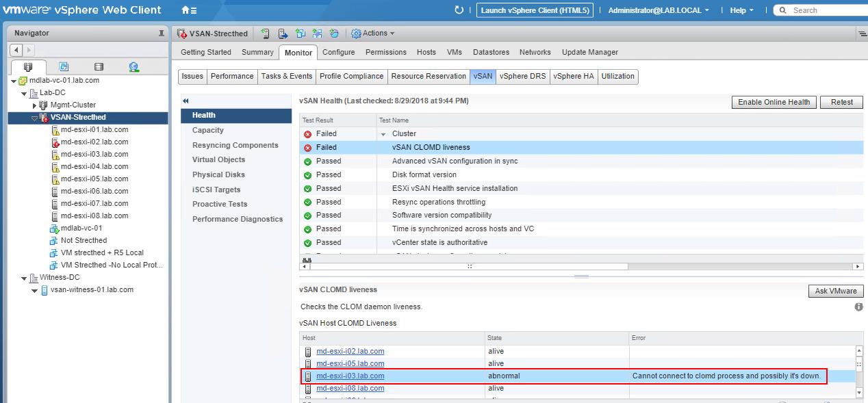
Task: Select md-esxi-i06.lab.com in Navigator tree
Action: 94,192
